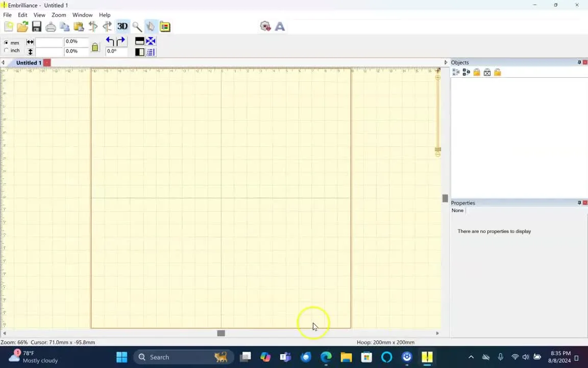588x368 pixels.
Task: Click the zoom slider handle
Action: point(437,149)
